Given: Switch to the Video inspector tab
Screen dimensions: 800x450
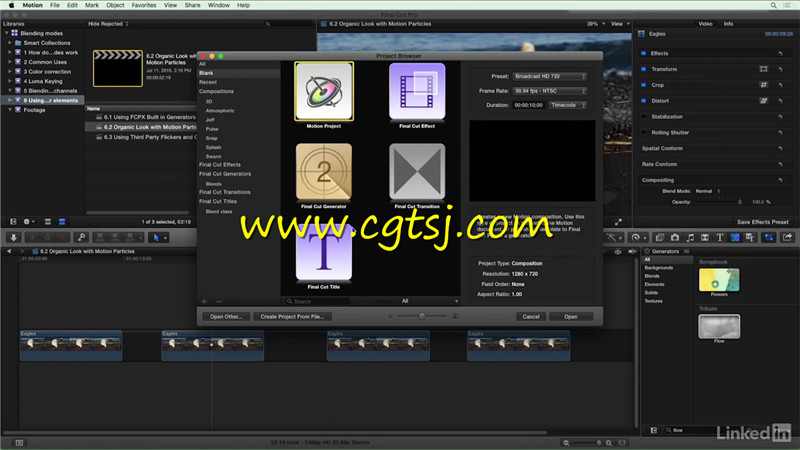Looking at the screenshot, I should coord(705,24).
